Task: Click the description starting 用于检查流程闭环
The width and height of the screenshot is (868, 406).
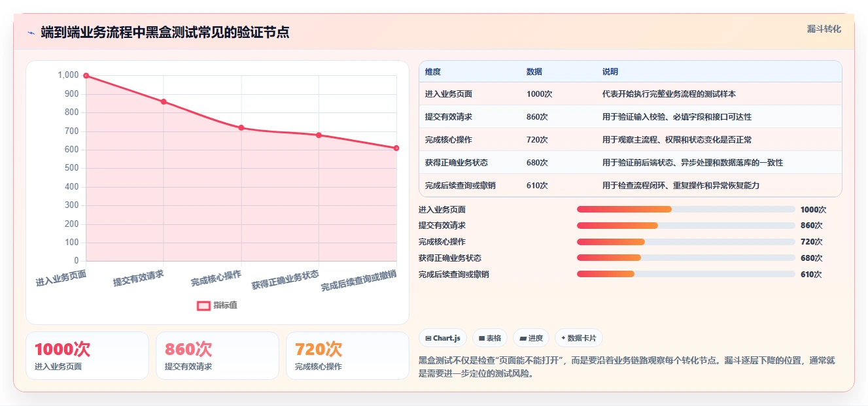Action: [681, 186]
